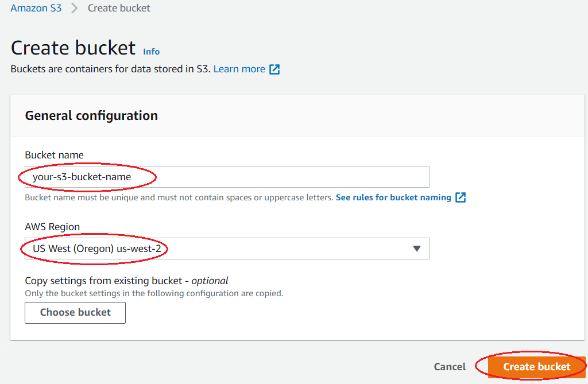Click the Amazon S3 breadcrumb link
The height and width of the screenshot is (384, 588).
click(x=36, y=8)
